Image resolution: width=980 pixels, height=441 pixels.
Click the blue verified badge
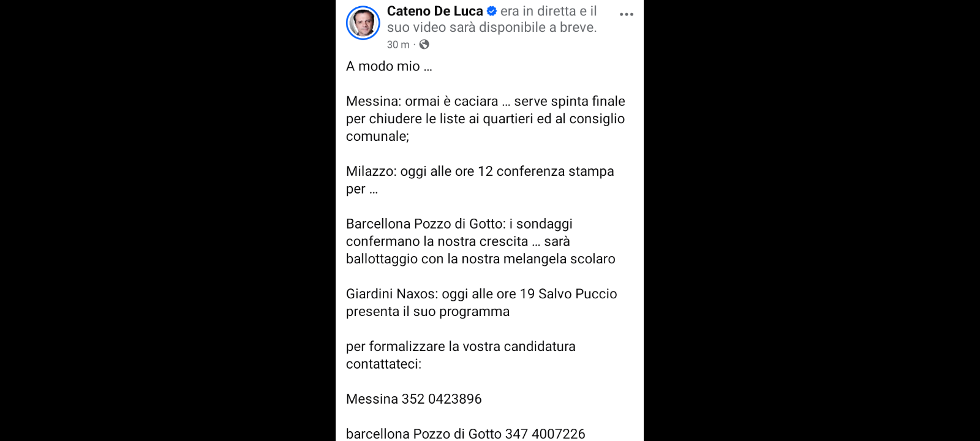(x=491, y=11)
